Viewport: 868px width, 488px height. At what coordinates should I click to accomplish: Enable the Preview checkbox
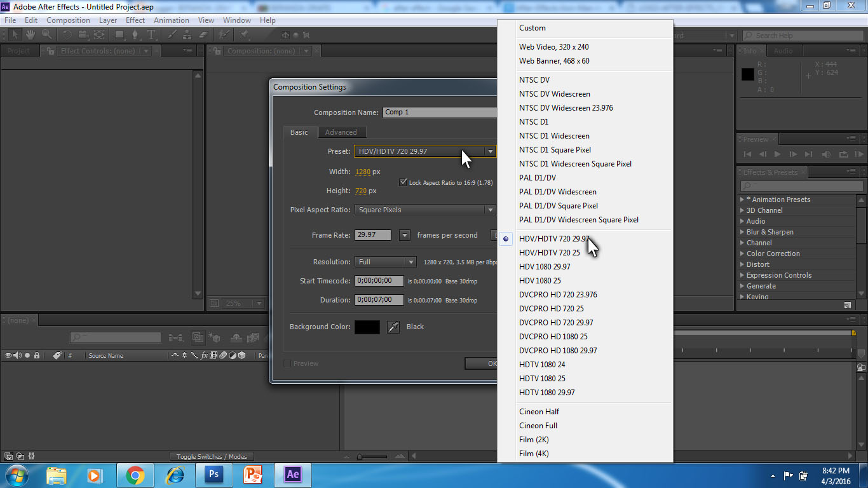pos(287,363)
